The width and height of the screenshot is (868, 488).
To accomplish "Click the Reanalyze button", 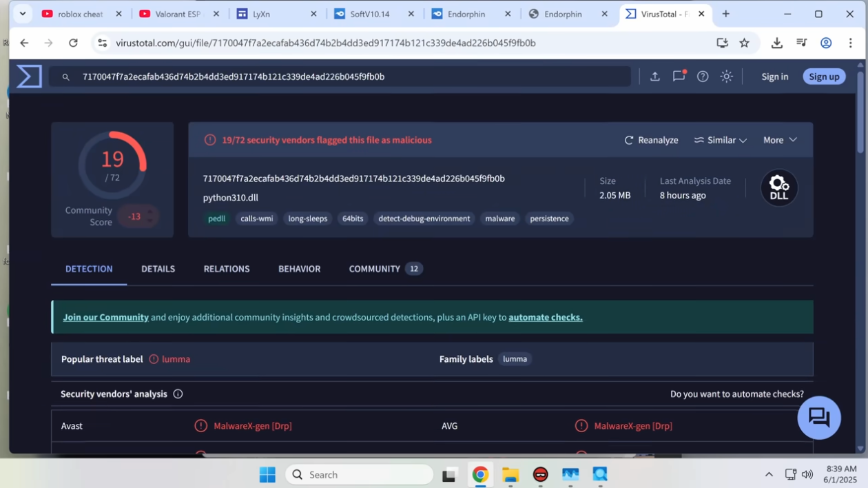I will point(651,140).
